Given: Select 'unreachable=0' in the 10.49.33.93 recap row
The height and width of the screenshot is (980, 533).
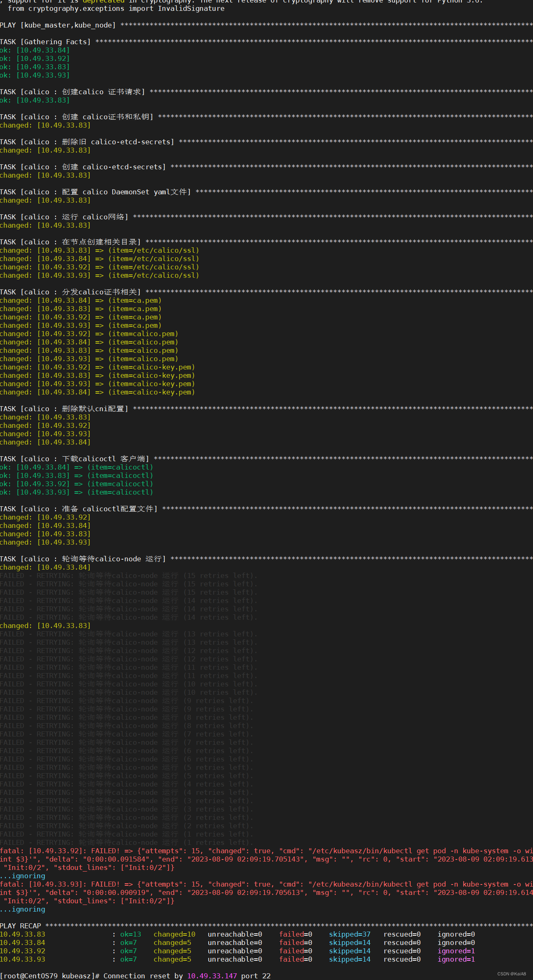Looking at the screenshot, I should tap(235, 959).
